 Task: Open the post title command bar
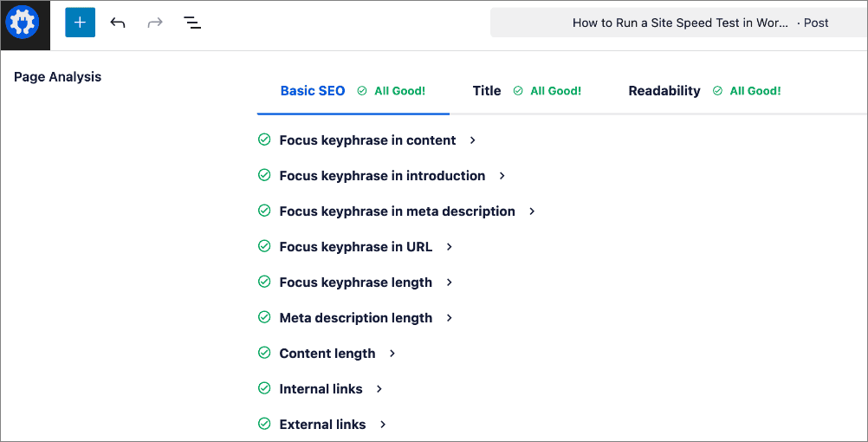[x=678, y=23]
